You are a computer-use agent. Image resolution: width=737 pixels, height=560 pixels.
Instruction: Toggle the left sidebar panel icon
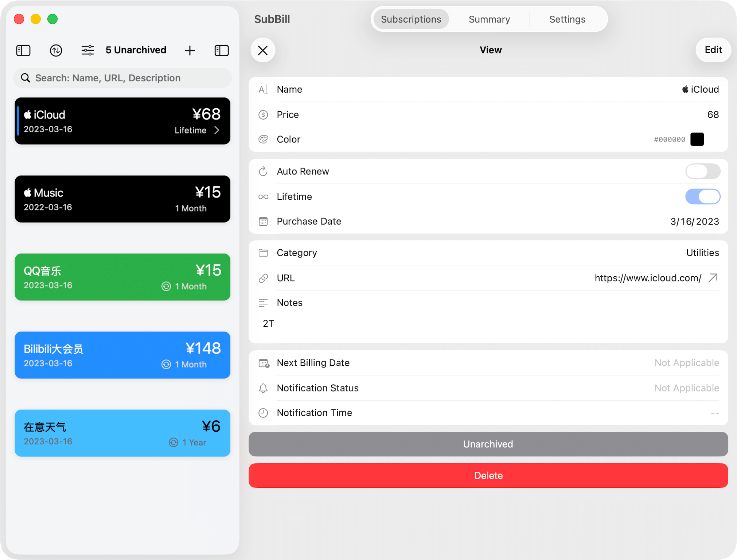[23, 50]
